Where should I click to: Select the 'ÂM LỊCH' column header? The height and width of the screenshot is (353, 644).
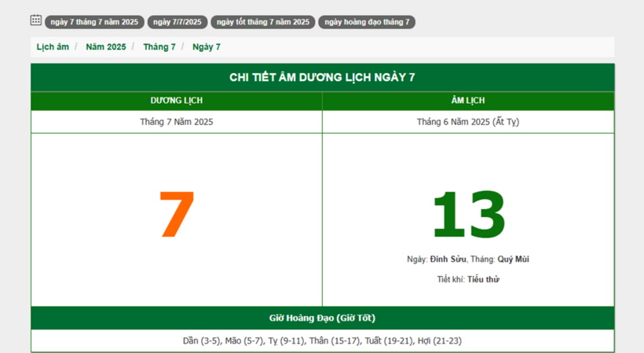[468, 101]
